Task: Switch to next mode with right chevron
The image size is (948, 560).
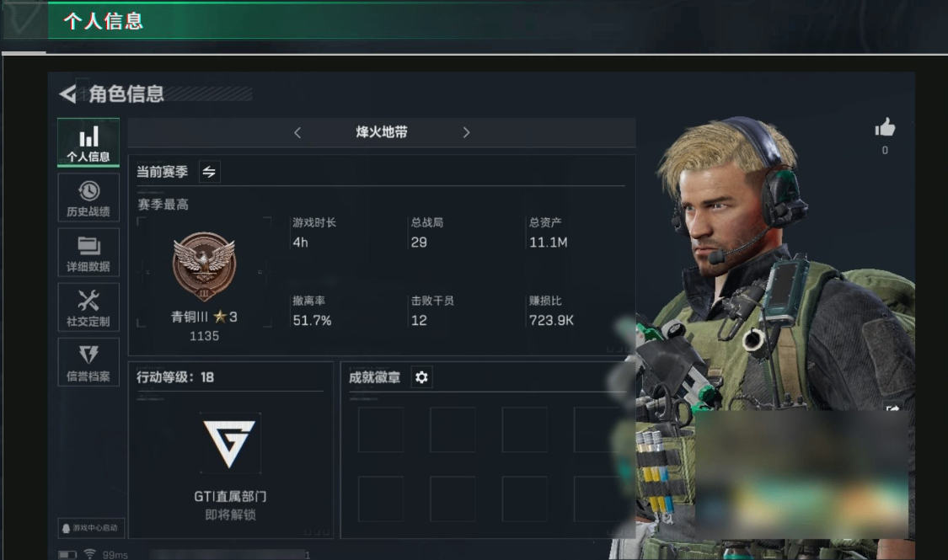Action: click(x=466, y=132)
